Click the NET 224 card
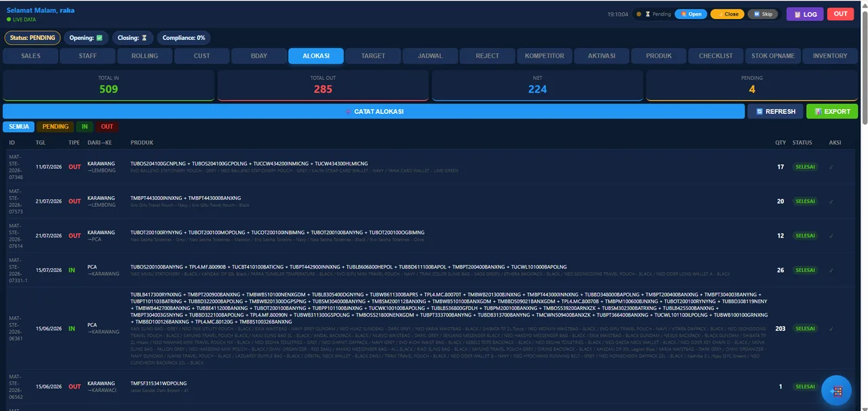 coord(538,85)
